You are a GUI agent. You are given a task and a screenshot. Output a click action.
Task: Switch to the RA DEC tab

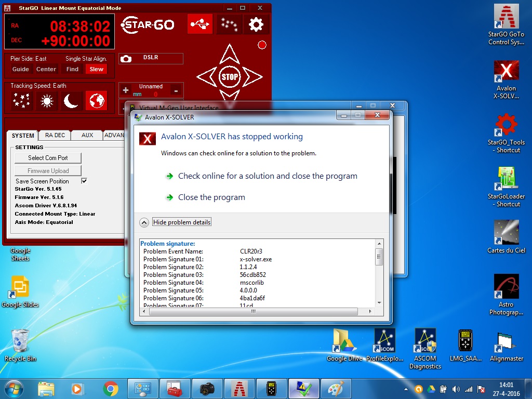[55, 135]
